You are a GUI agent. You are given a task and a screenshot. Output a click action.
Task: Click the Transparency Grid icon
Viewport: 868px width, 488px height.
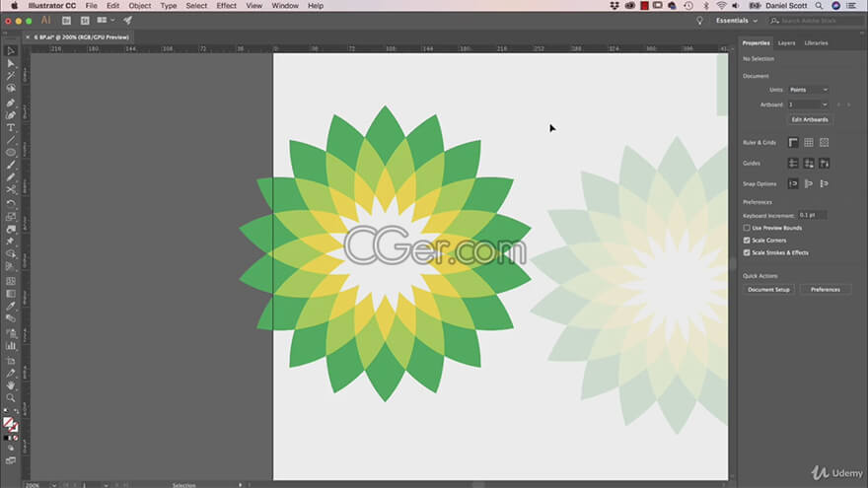[x=824, y=143]
